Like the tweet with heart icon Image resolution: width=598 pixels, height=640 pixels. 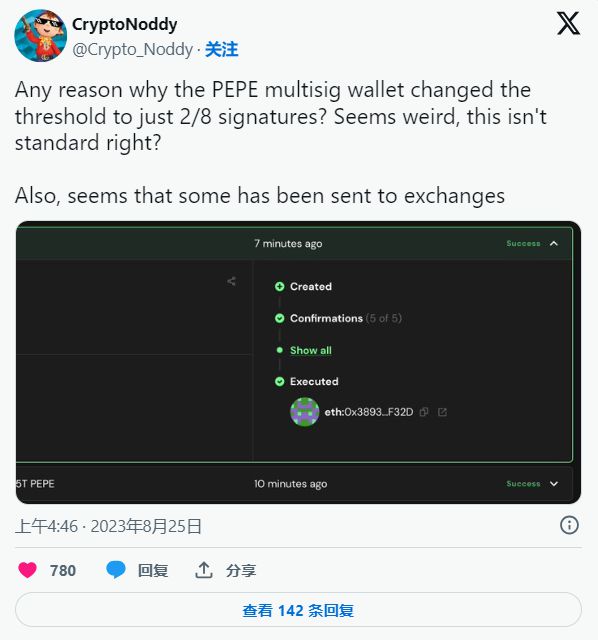[27, 570]
